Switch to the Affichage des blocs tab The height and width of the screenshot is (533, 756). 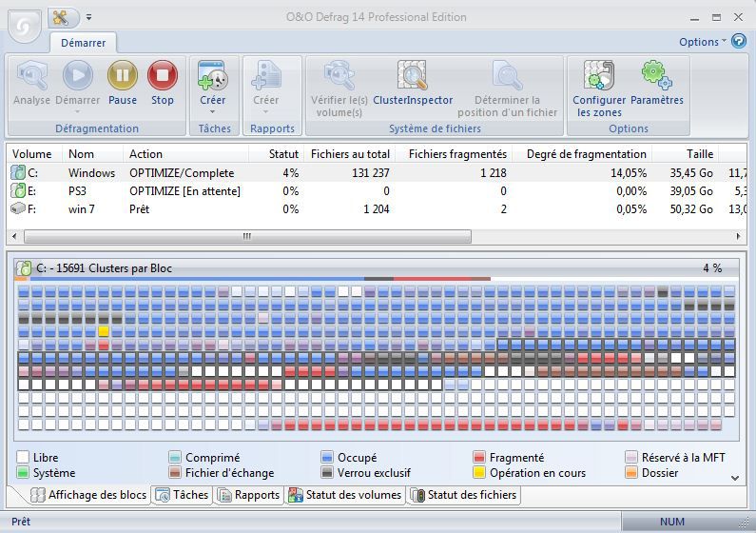(x=88, y=495)
